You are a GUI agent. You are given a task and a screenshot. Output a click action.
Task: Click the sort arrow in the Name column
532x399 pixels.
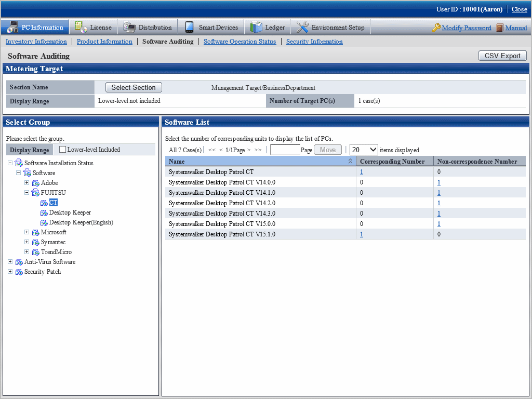(350, 161)
